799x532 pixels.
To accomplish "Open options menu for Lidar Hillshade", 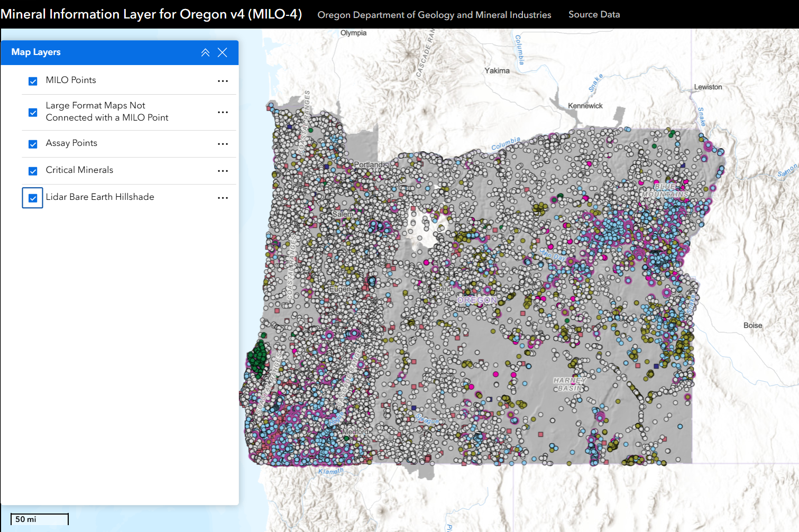I will 223,198.
